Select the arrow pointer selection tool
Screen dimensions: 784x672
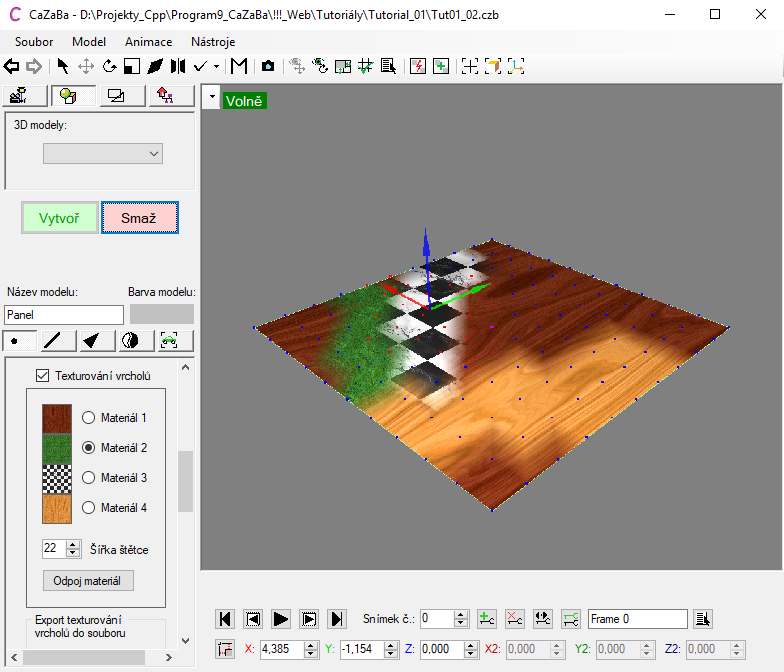pos(63,66)
